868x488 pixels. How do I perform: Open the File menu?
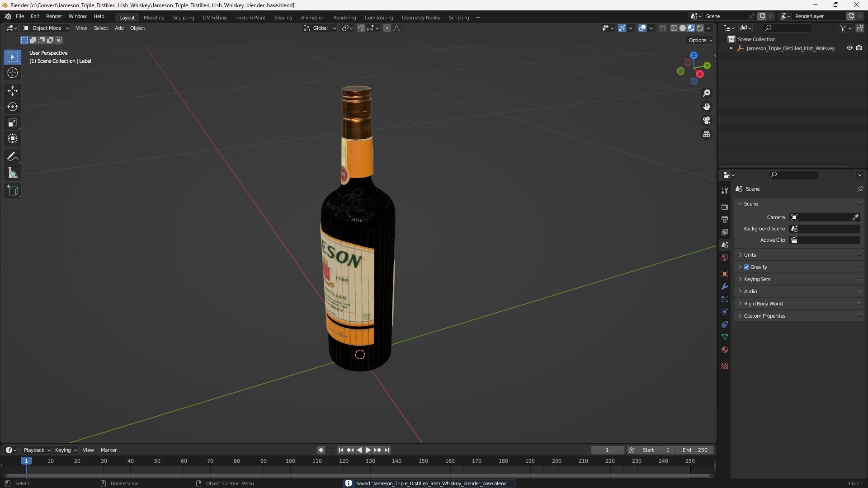point(20,16)
